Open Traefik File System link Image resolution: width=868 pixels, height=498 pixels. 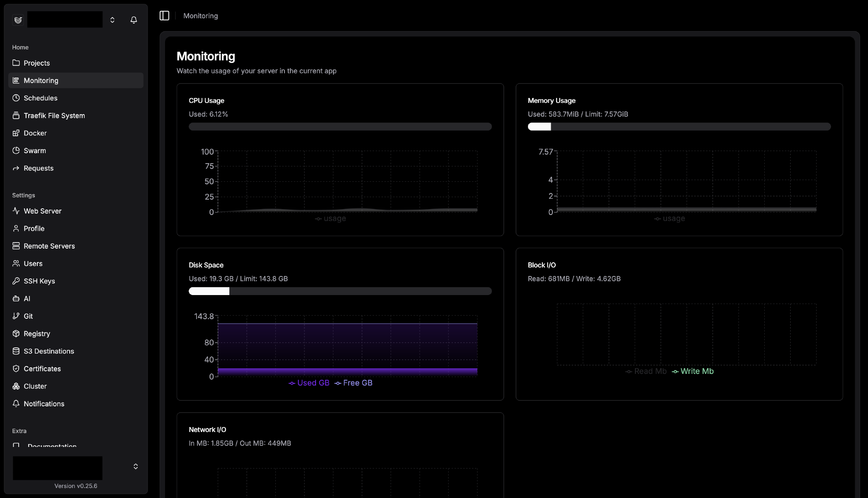(54, 116)
